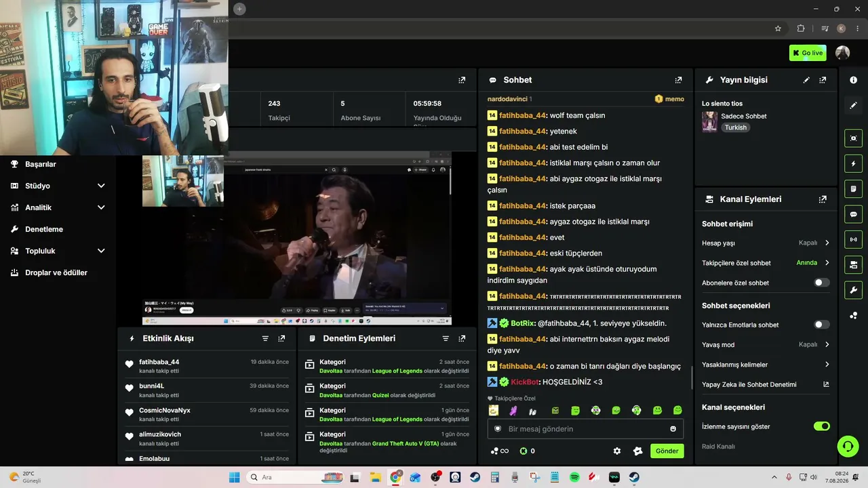Screen dimensions: 868x488
Task: Open filter options in Etkinlik Akışı
Action: (x=265, y=338)
